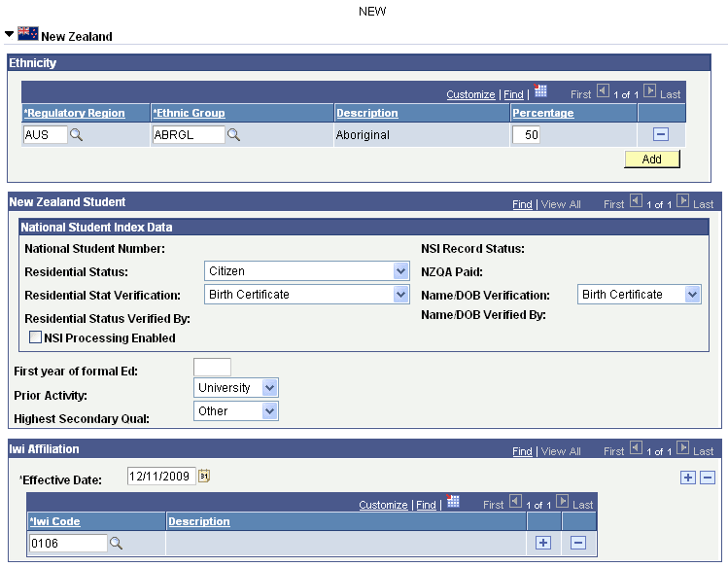Click Find link in Ethnicity grid
Screen dimensions: 728x567
513,94
